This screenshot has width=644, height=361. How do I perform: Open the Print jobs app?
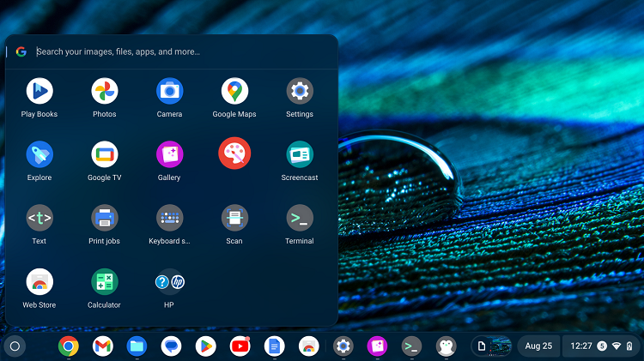click(x=105, y=218)
